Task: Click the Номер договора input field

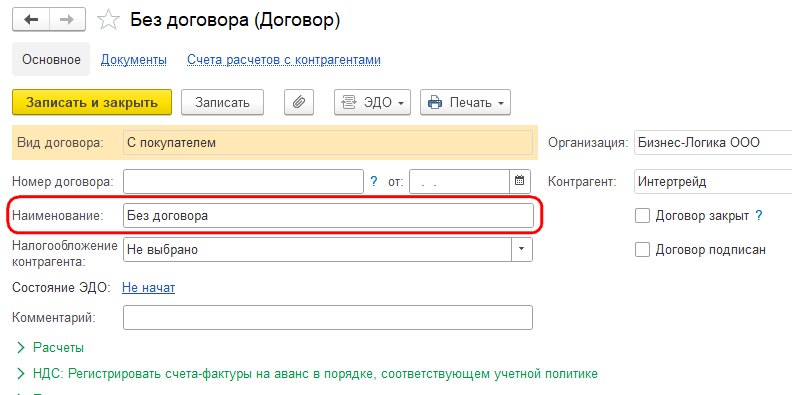Action: [x=243, y=181]
